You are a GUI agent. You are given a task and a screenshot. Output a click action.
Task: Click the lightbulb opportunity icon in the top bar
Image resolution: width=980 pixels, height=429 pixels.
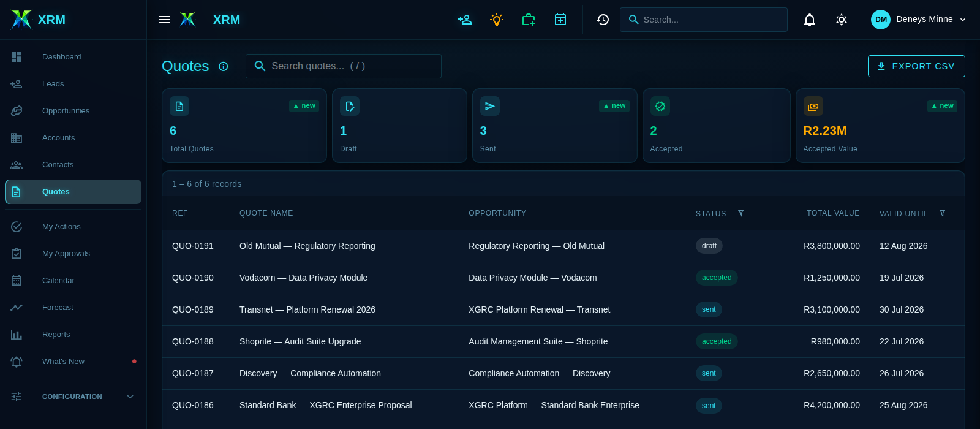[497, 20]
